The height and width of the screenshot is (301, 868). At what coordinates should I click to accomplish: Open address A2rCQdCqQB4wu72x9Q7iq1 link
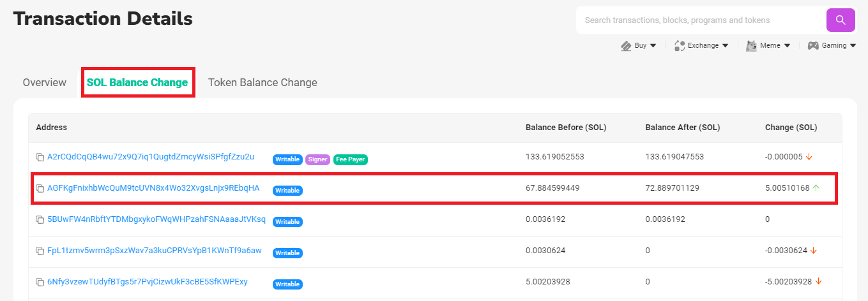coord(151,157)
